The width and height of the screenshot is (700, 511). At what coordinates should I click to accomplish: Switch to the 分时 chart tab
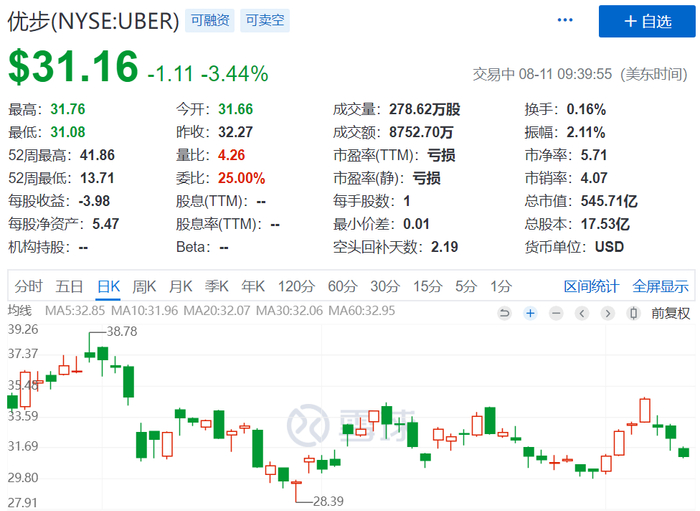click(29, 286)
